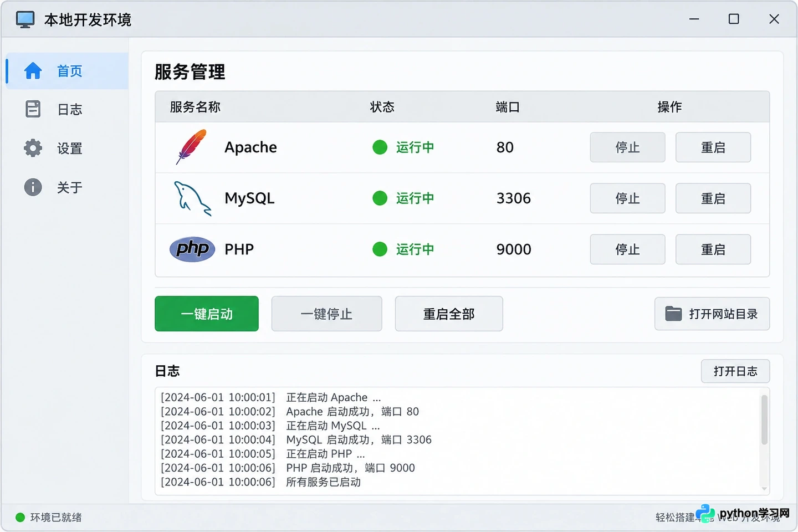Click the PHP logo icon
The width and height of the screenshot is (798, 532).
(192, 249)
